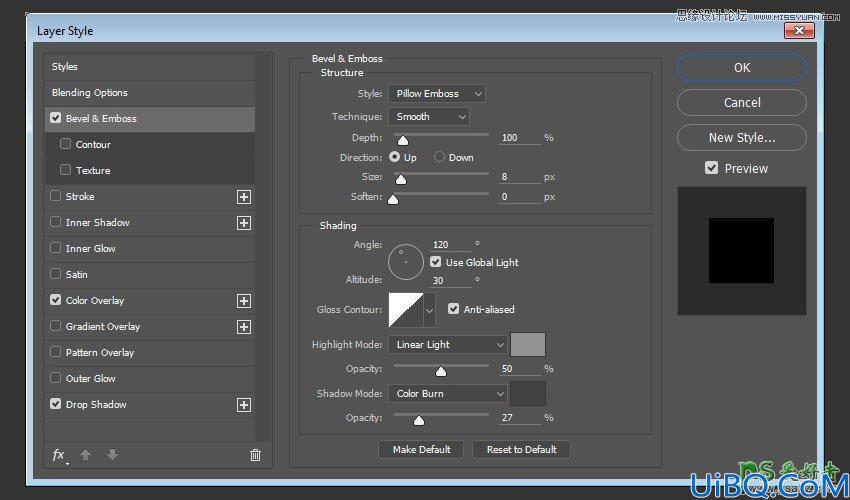850x500 pixels.
Task: Select the Satin effect label
Action: (76, 274)
